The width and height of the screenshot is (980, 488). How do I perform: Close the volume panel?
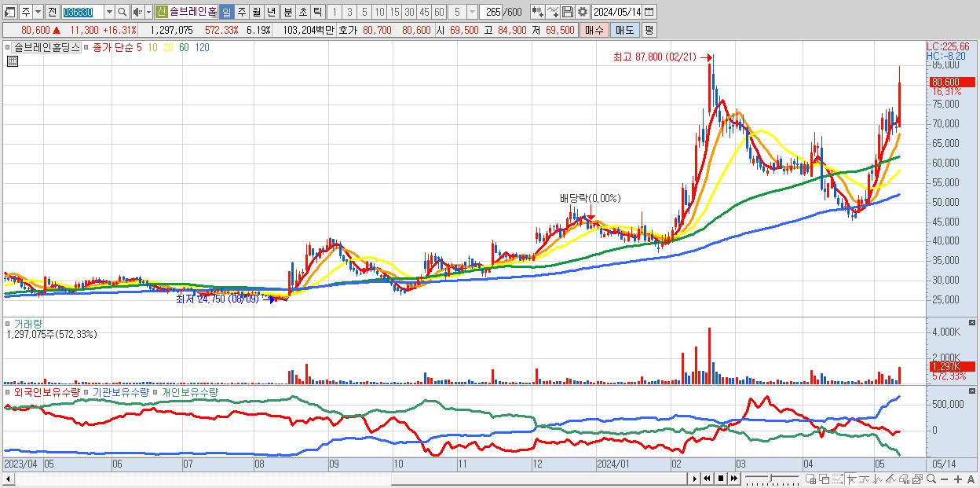[x=974, y=323]
